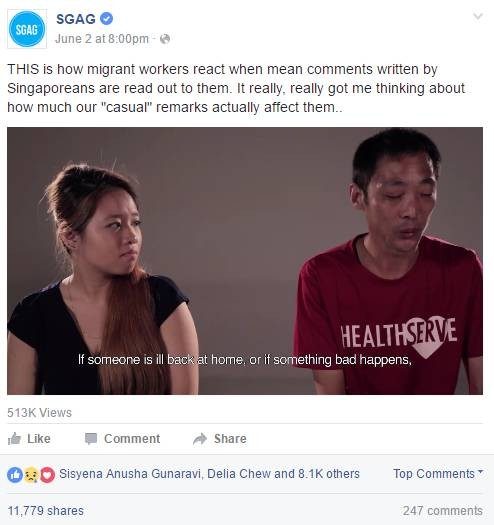Click the speech bubble Comment icon

91,439
